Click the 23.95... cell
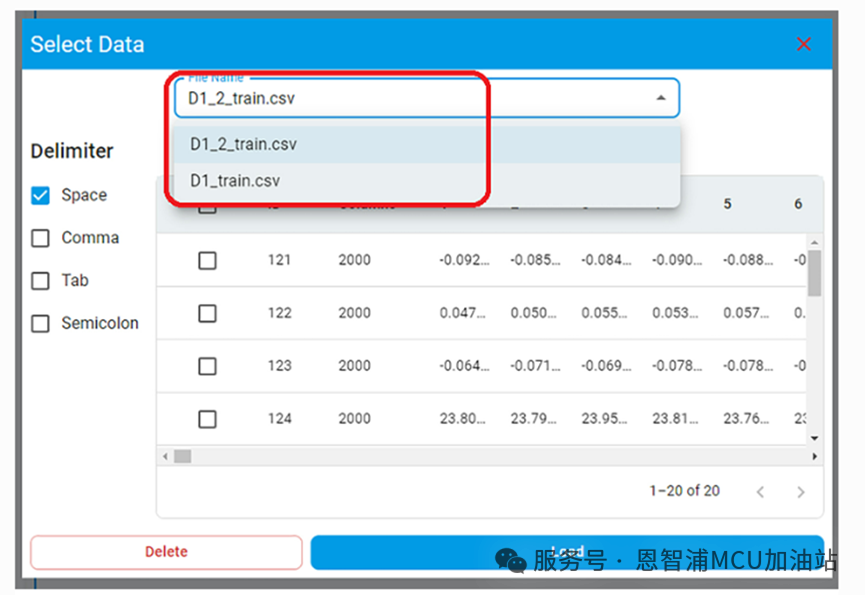865x595 pixels. click(604, 419)
